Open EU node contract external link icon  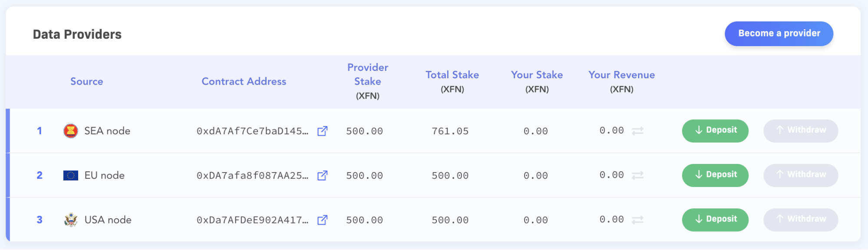click(322, 175)
